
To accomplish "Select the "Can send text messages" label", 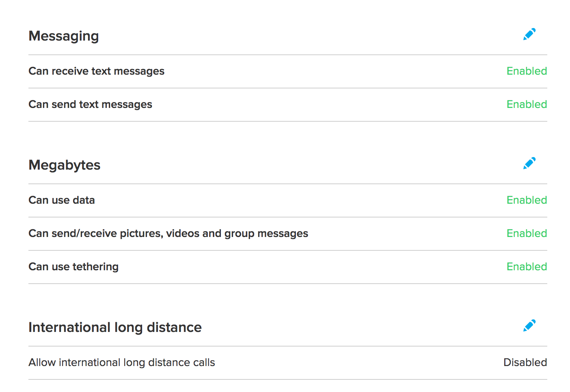I will [x=90, y=104].
